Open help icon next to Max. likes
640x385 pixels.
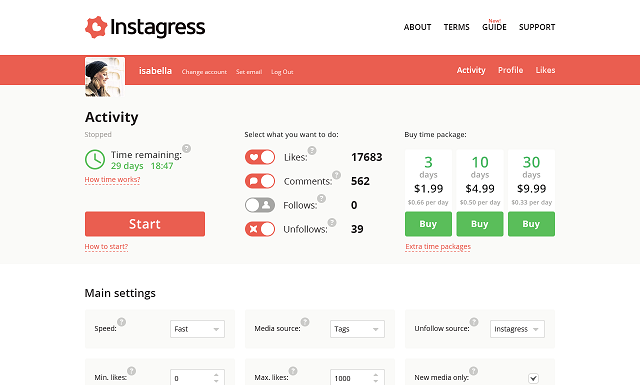click(x=293, y=371)
